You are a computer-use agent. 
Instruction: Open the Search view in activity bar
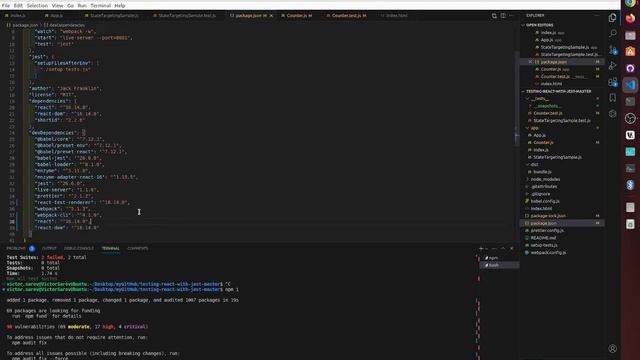[612, 33]
